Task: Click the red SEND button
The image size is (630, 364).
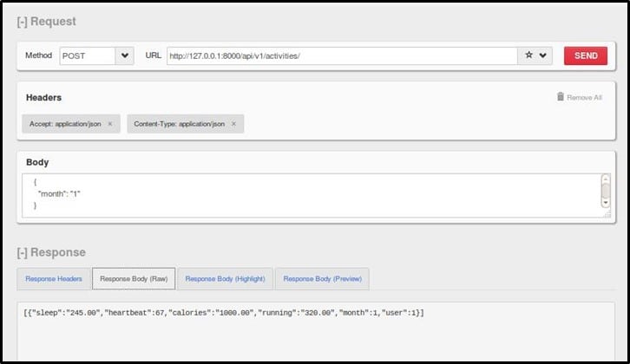Action: coord(585,55)
